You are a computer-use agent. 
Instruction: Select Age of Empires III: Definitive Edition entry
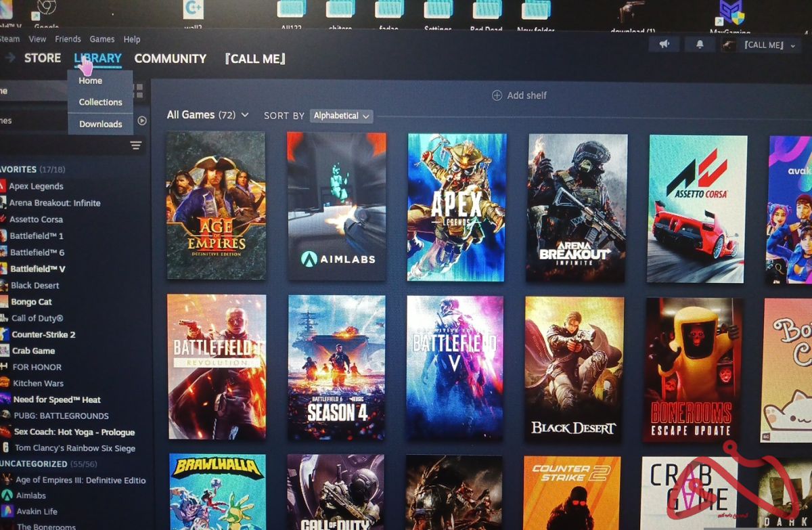point(81,481)
